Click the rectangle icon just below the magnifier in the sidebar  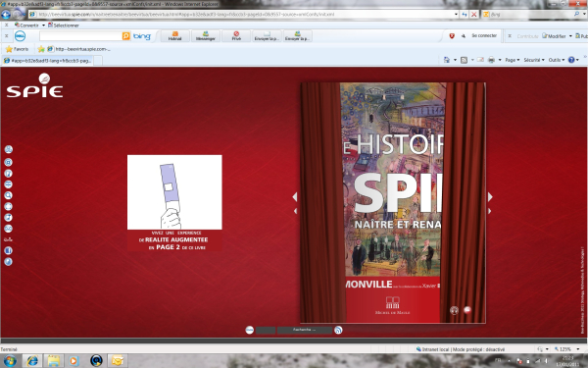[8, 206]
